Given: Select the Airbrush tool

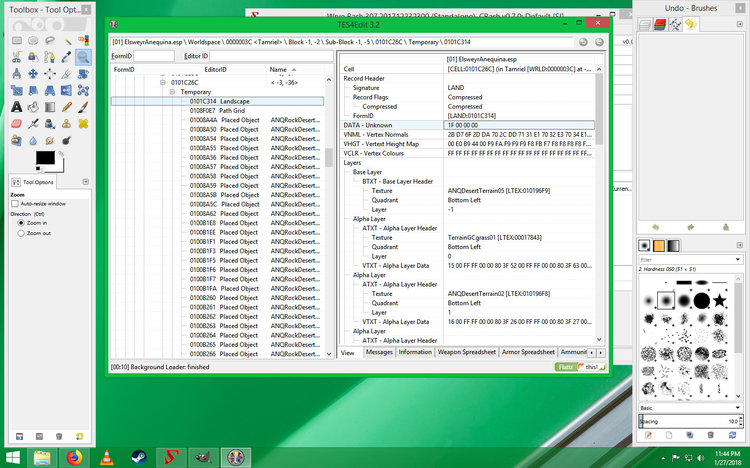Looking at the screenshot, I should click(x=33, y=123).
